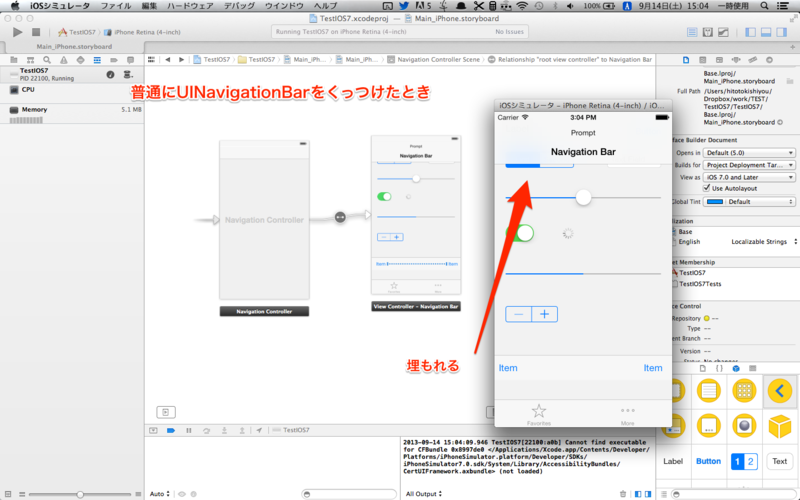
Task: Open the Log navigator speech-bubble icon
Action: (131, 60)
